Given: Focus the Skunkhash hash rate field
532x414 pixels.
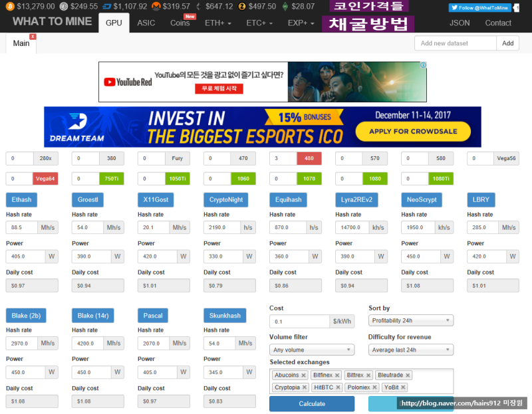Looking at the screenshot, I should (219, 344).
